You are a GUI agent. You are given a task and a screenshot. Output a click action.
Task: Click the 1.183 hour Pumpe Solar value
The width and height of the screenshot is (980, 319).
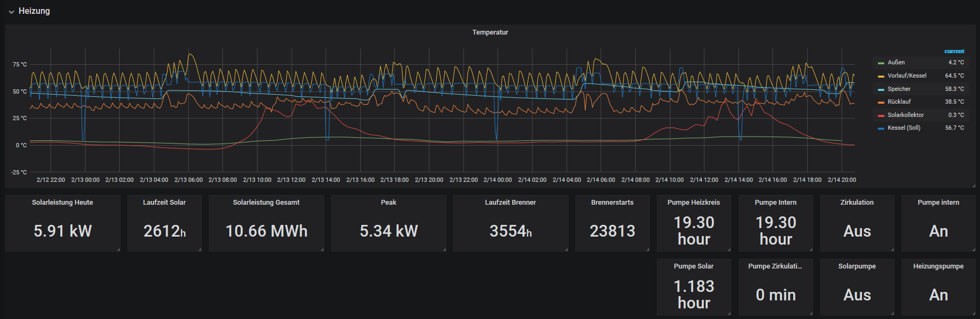pyautogui.click(x=694, y=295)
